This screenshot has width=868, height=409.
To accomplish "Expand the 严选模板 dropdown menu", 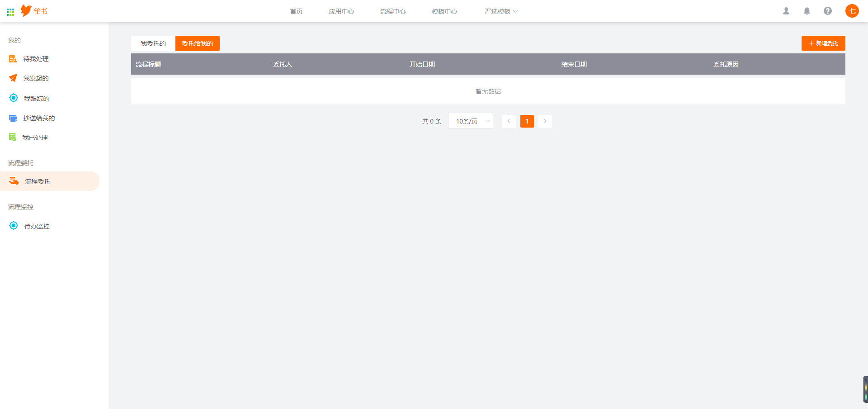I will point(501,11).
